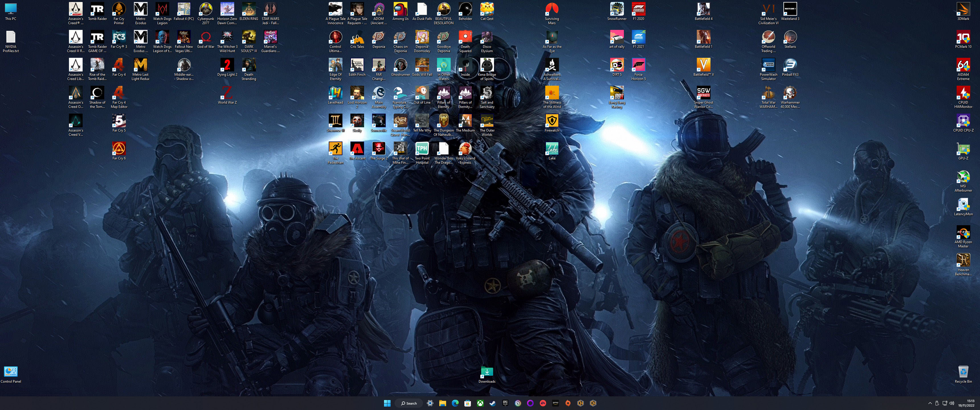Viewport: 980px width, 410px height.
Task: Launch Microsoft Edge from the taskbar
Action: pyautogui.click(x=455, y=403)
